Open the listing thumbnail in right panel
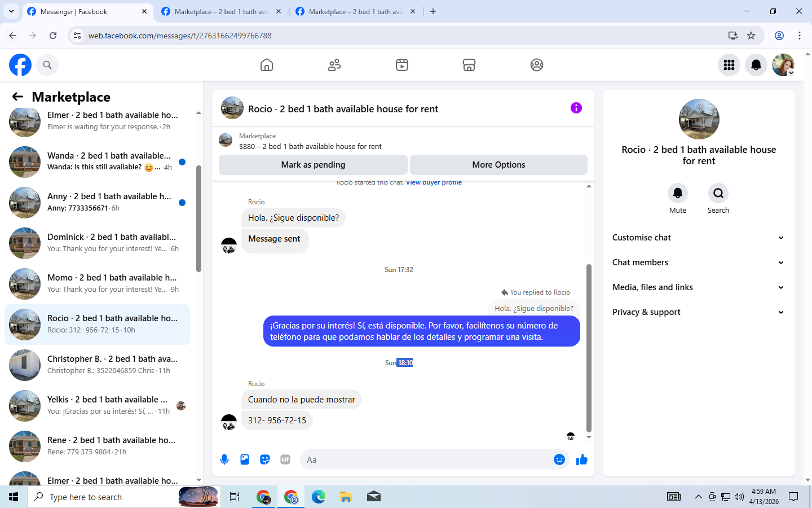This screenshot has height=508, width=812. pyautogui.click(x=699, y=119)
